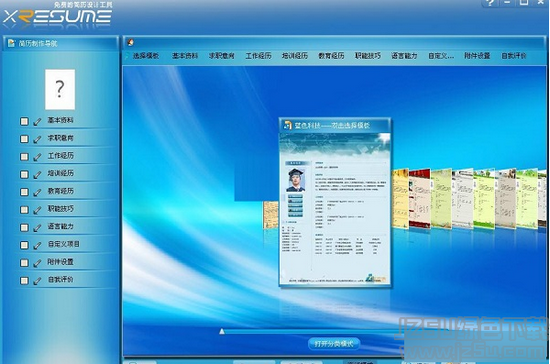
Task: Click pencil edit icon beside 基本资料 in sidebar
Action: [x=37, y=122]
